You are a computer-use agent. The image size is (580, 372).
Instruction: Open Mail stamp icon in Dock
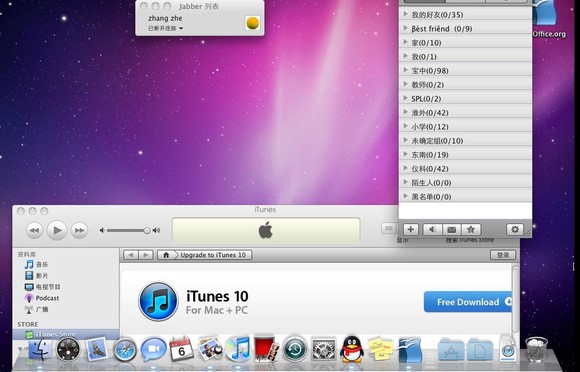click(97, 349)
